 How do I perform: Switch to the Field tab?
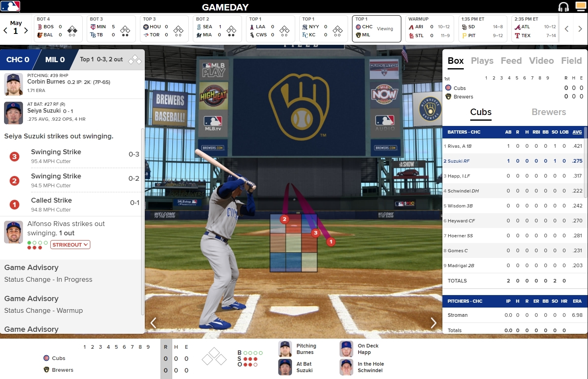571,61
